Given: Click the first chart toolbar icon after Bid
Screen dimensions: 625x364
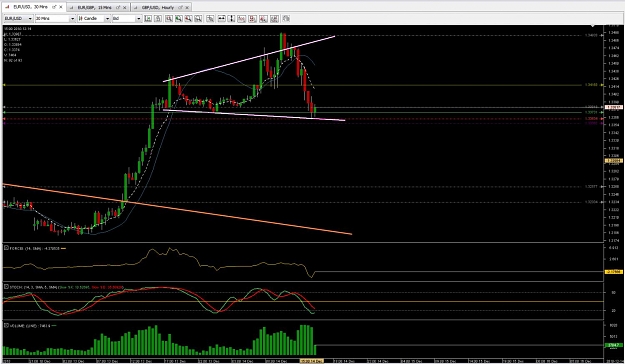Looking at the screenshot, I should coord(148,18).
